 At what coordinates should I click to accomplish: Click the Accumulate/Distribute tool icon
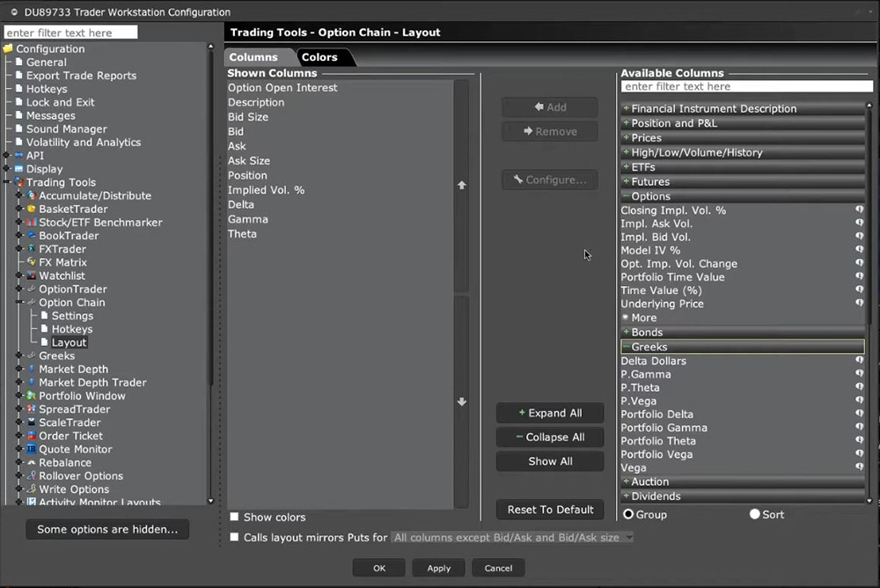32,195
